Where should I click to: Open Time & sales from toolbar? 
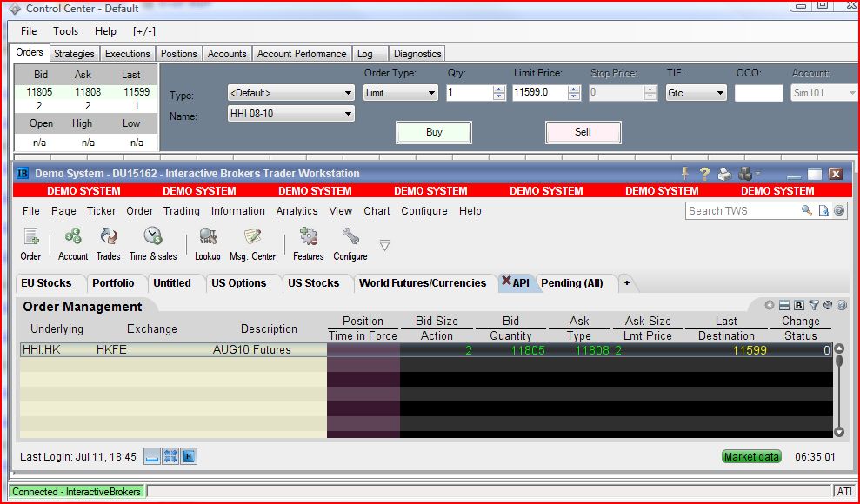click(x=153, y=244)
